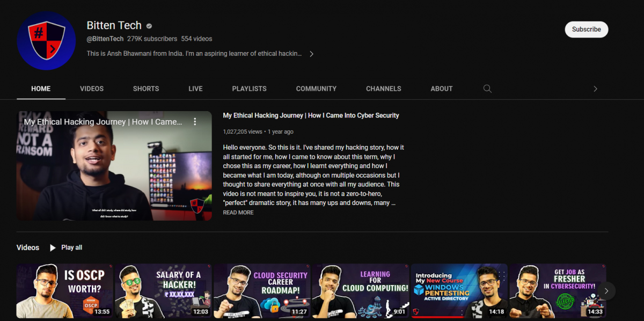Image resolution: width=644 pixels, height=321 pixels.
Task: Play the featured Ethical Hacking Journey video
Action: coord(114,166)
